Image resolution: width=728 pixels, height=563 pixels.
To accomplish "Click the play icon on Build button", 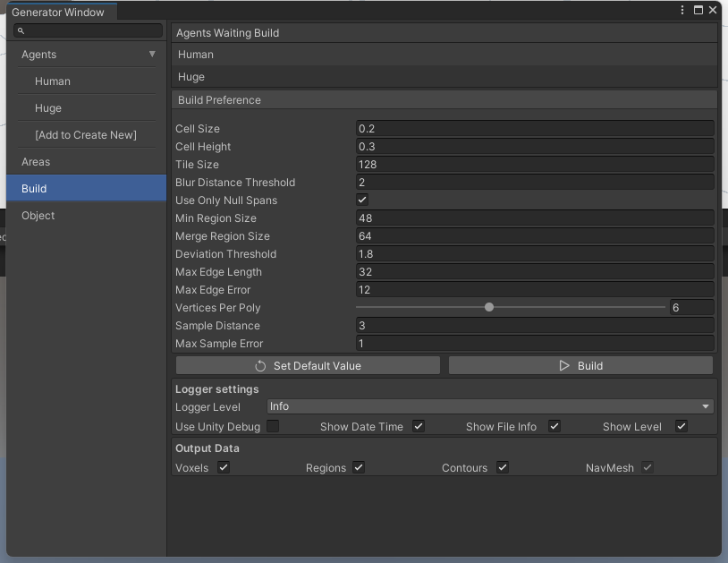I will point(564,365).
